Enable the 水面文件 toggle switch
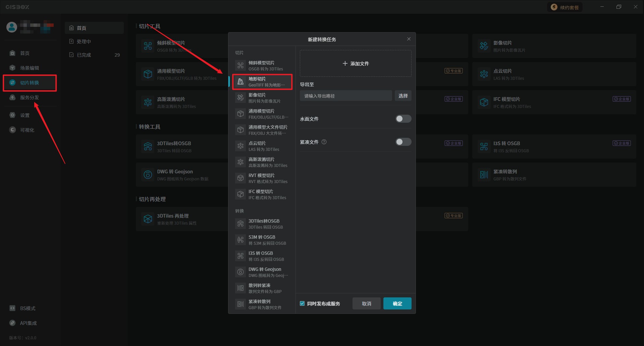 pos(403,119)
